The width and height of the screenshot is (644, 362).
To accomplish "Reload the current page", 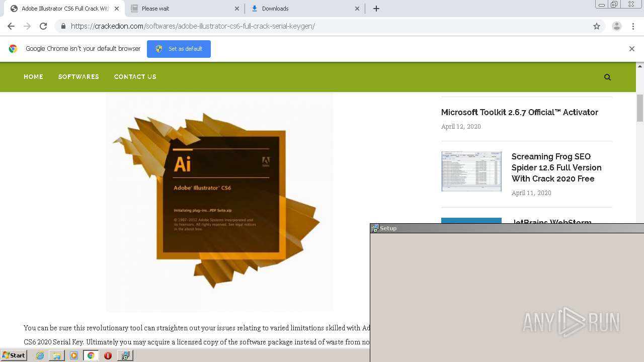I will click(x=43, y=26).
